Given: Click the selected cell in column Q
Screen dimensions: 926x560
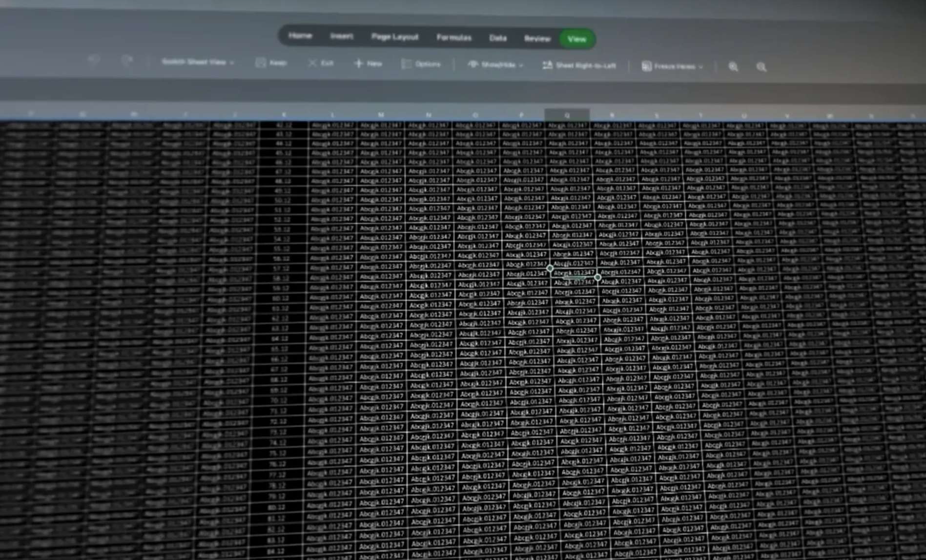Looking at the screenshot, I should tap(574, 273).
